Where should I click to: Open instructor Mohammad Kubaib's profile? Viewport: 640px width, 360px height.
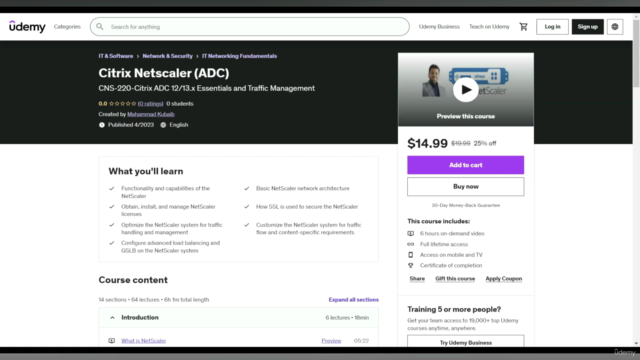[x=151, y=114]
